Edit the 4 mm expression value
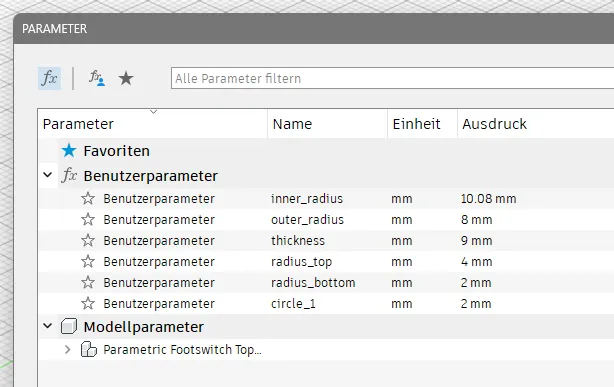The width and height of the screenshot is (614, 387). [477, 262]
